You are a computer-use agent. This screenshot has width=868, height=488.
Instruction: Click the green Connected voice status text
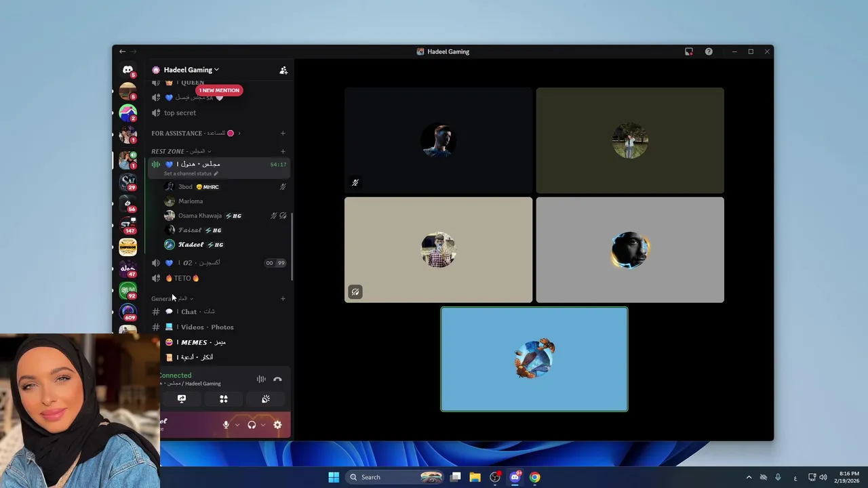[x=176, y=375]
